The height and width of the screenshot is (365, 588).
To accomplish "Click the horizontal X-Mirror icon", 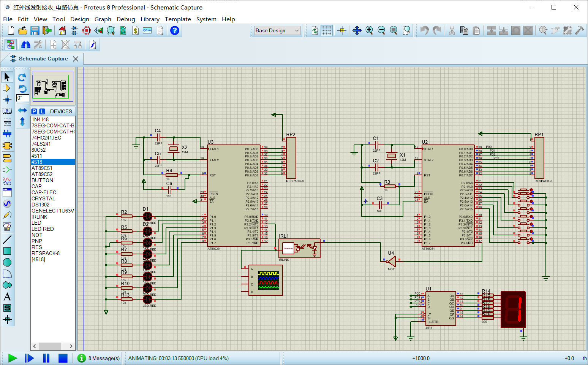I will point(22,110).
